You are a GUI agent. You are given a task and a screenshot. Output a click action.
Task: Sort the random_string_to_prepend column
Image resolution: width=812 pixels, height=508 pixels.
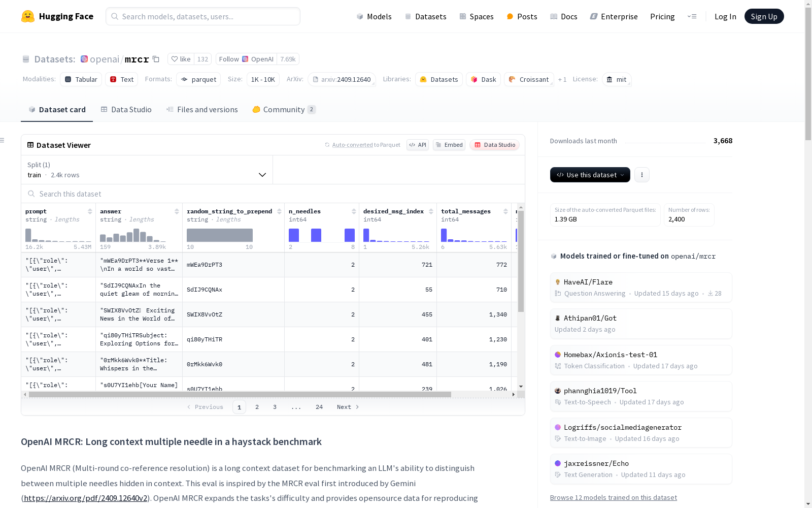pyautogui.click(x=279, y=211)
